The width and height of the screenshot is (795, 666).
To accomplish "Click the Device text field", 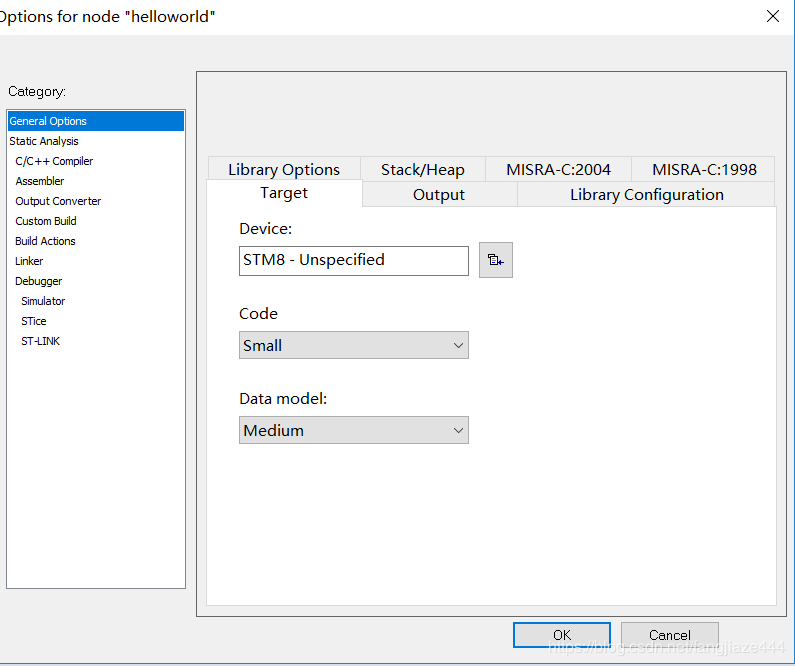I will tap(353, 260).
